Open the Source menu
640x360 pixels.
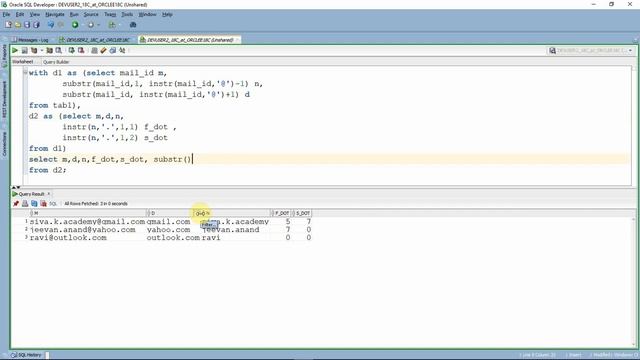[x=91, y=14]
